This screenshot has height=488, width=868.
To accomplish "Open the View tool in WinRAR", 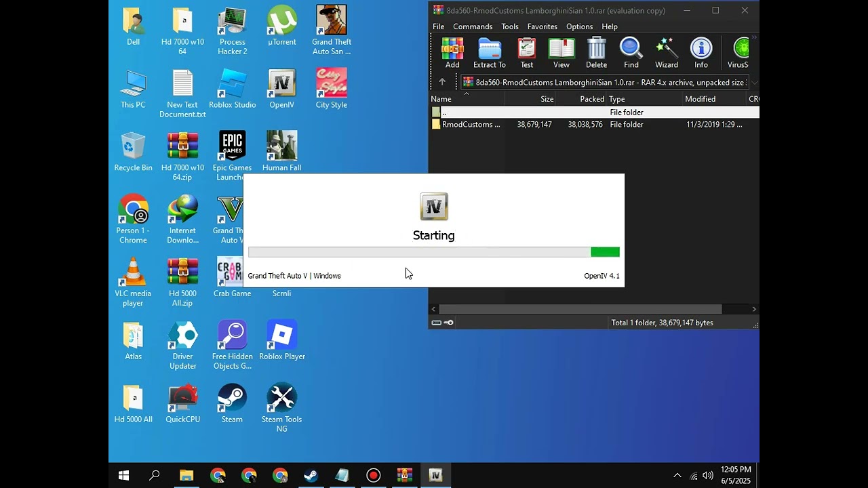I will pyautogui.click(x=561, y=53).
